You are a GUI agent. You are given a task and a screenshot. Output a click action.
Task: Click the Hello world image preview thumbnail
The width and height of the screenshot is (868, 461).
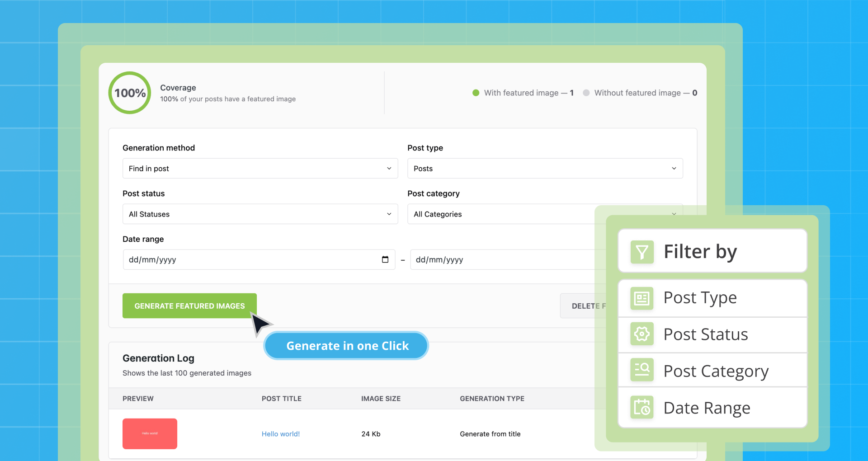(x=149, y=433)
